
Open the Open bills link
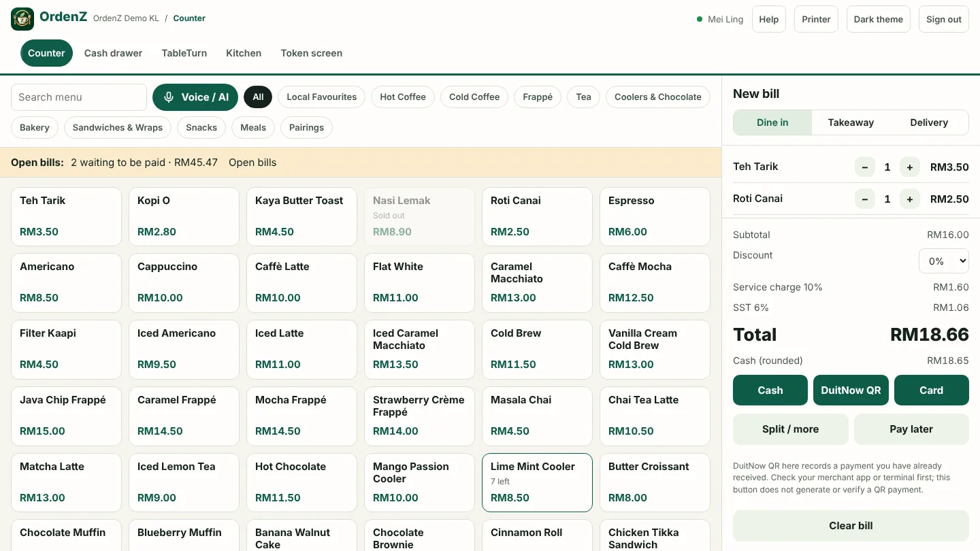(x=252, y=163)
